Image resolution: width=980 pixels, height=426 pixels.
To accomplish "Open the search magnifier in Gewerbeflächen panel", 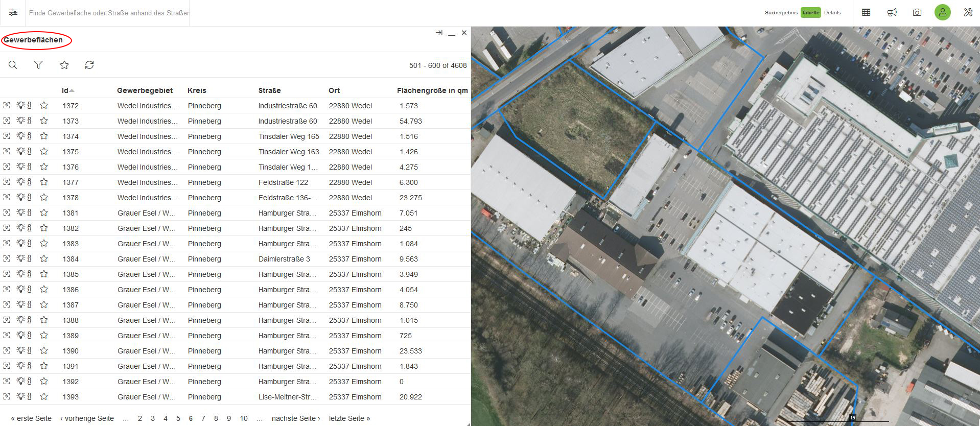I will [13, 65].
